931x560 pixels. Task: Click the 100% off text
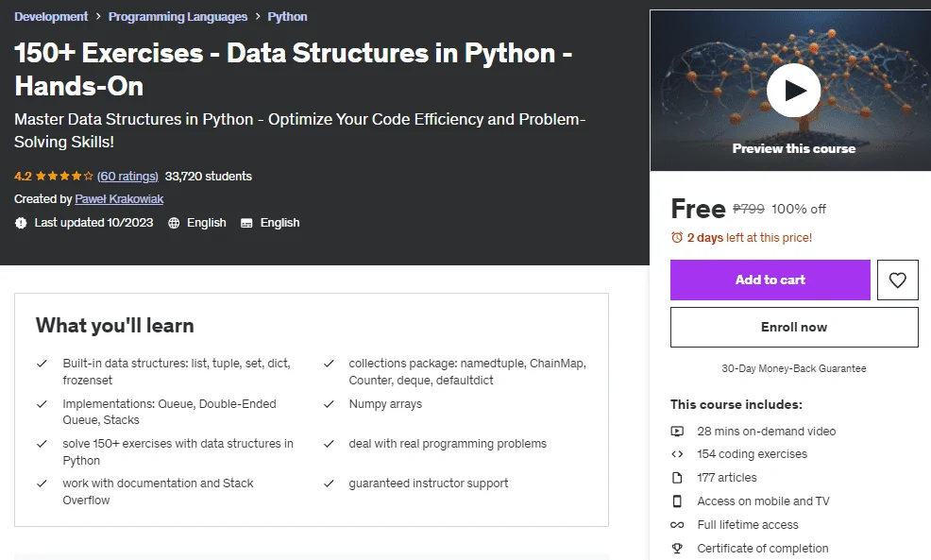click(799, 209)
